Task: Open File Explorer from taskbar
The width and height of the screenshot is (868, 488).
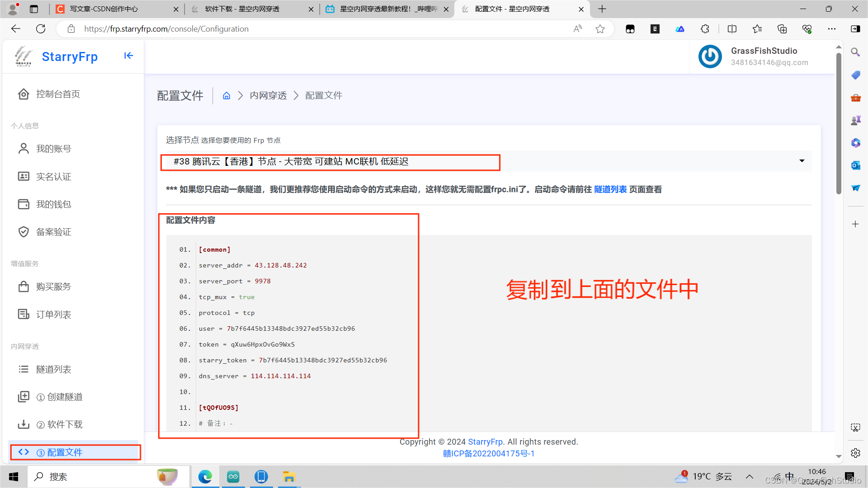Action: coord(289,477)
